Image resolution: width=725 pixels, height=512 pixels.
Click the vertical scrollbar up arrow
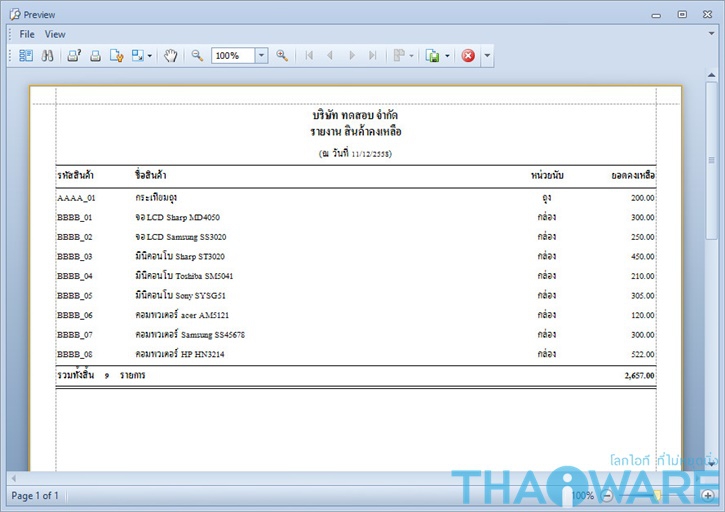click(x=712, y=75)
